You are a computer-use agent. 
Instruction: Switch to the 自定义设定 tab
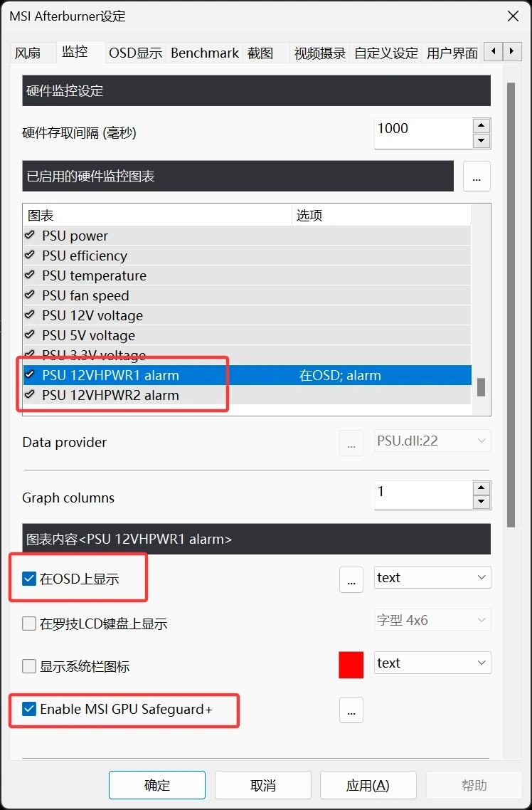pyautogui.click(x=386, y=53)
